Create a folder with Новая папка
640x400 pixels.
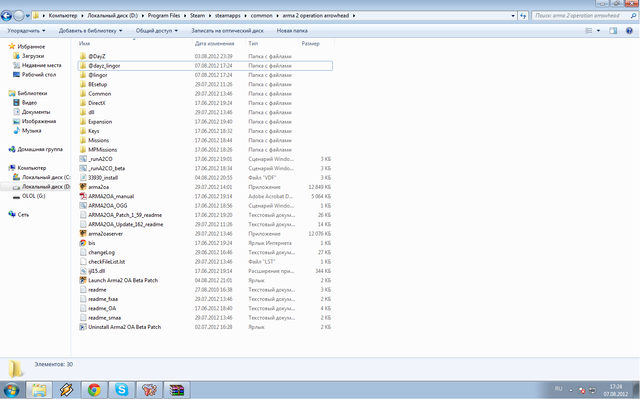292,31
